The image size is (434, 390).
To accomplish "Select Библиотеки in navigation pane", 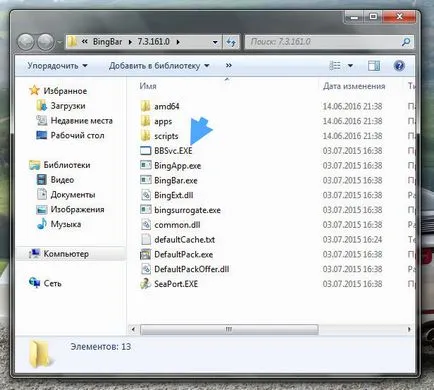I will 67,165.
